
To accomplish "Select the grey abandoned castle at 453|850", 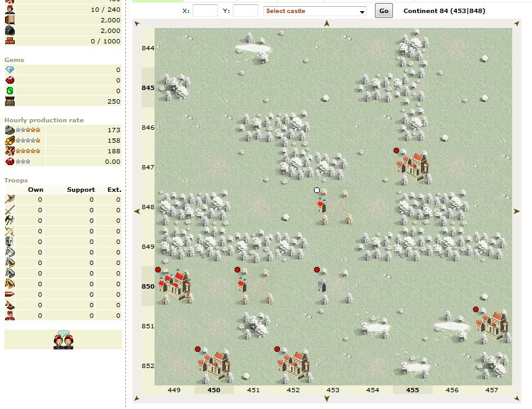I will pyautogui.click(x=322, y=286).
